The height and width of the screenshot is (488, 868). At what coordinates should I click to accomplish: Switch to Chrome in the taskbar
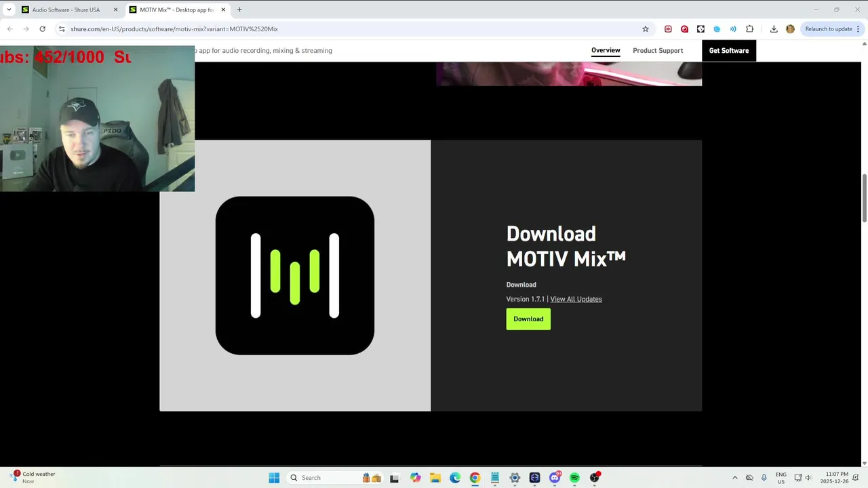(x=475, y=478)
